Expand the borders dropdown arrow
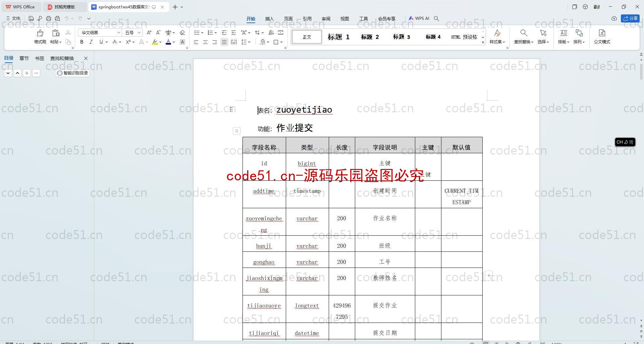Image resolution: width=644 pixels, height=344 pixels. (x=281, y=42)
